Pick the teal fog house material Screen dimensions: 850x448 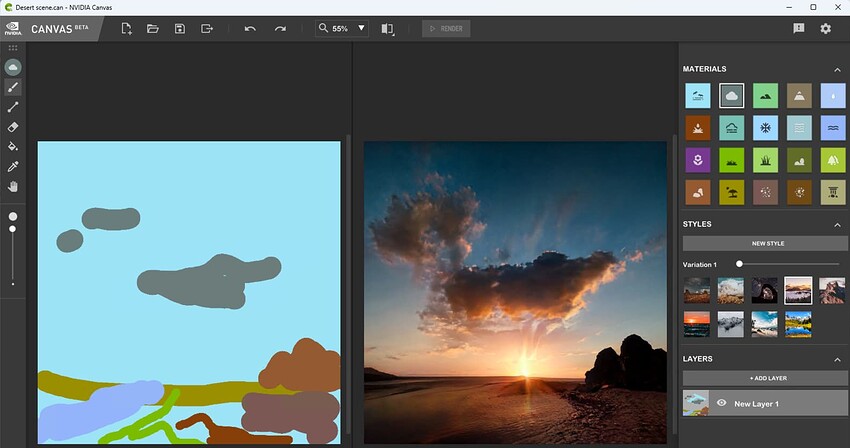pos(731,128)
